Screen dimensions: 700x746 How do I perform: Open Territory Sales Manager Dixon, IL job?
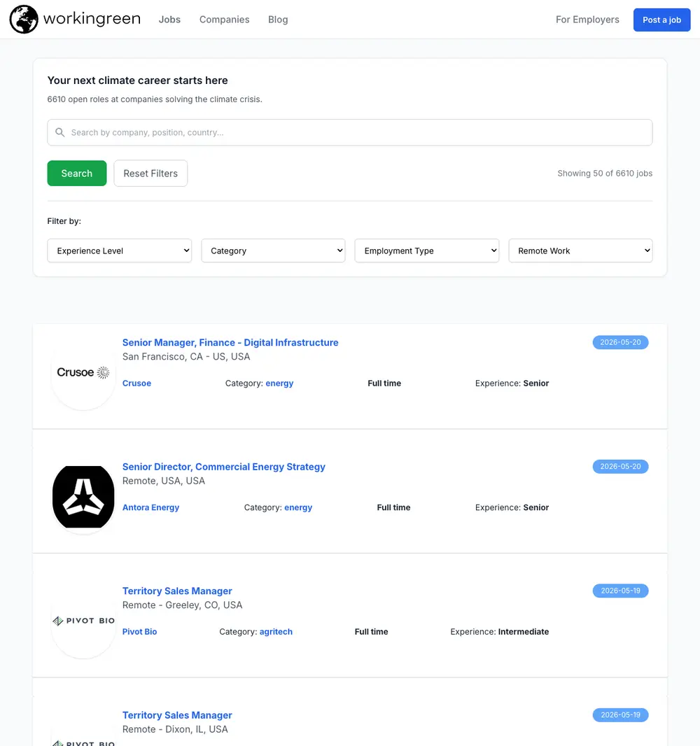(177, 715)
